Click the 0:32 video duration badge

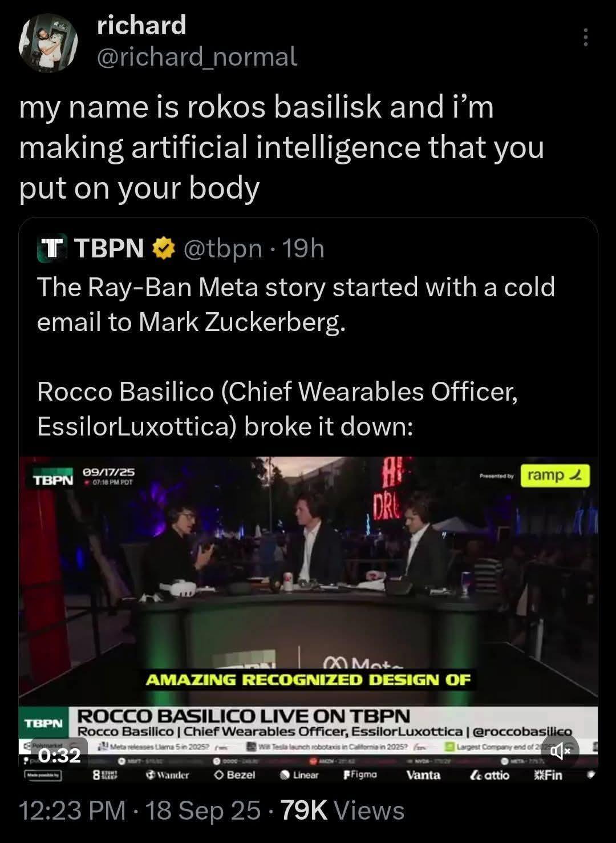pyautogui.click(x=59, y=756)
